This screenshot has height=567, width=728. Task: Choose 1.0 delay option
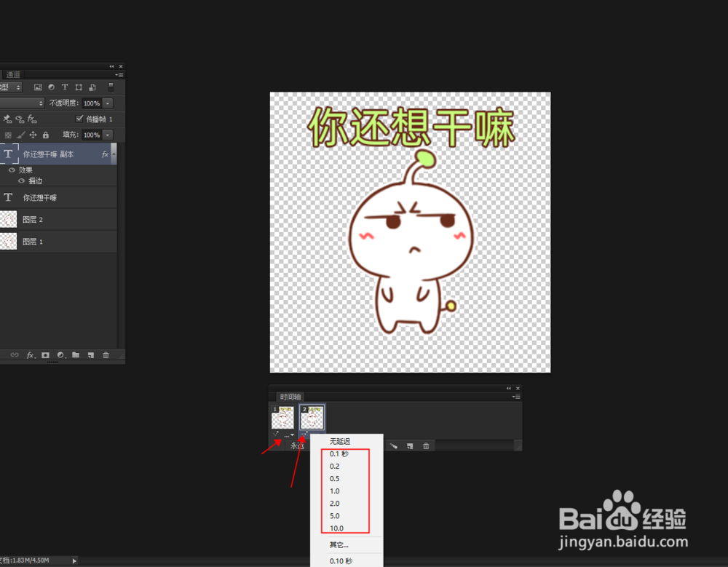pos(347,491)
